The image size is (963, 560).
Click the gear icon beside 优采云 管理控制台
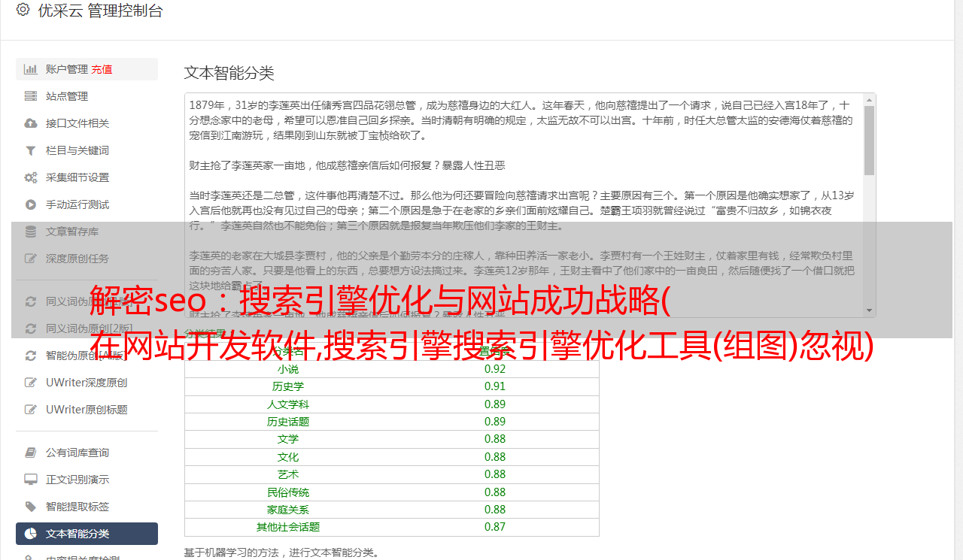pyautogui.click(x=23, y=11)
